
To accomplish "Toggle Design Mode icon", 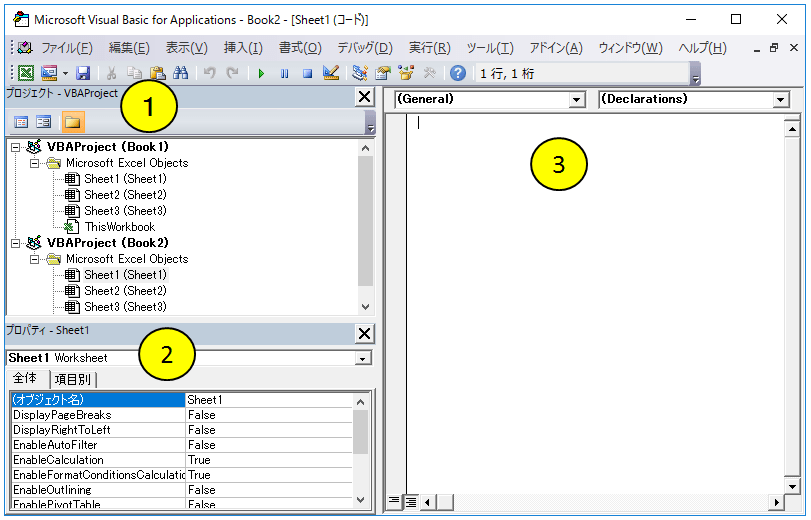I will [331, 73].
